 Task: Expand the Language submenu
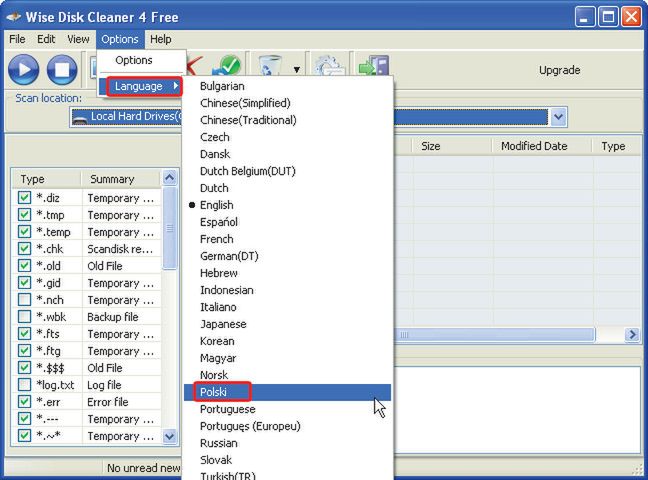coord(143,86)
